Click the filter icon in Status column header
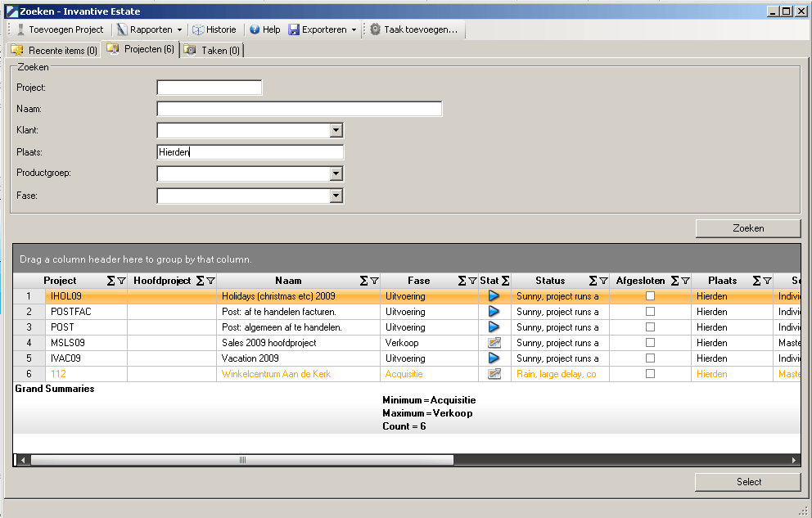The width and height of the screenshot is (812, 518). click(604, 281)
